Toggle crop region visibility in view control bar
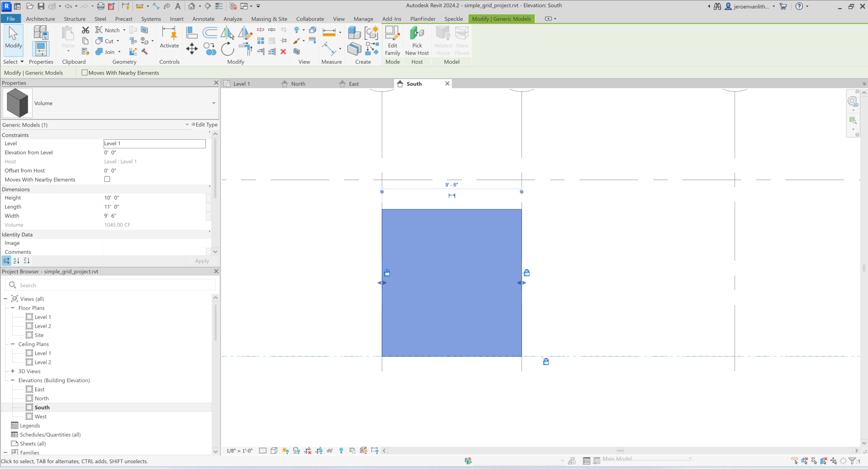 318,451
